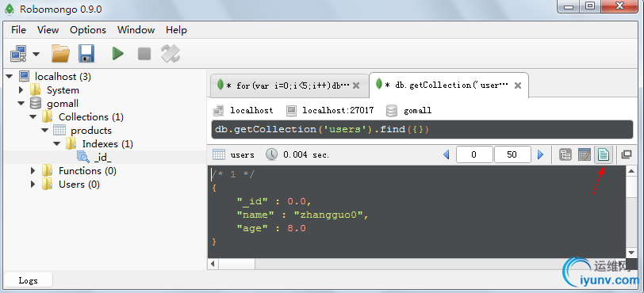644x293 pixels.
Task: Expand the System folder
Action: point(21,89)
